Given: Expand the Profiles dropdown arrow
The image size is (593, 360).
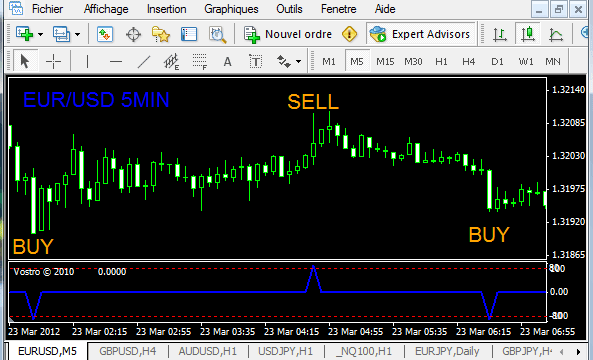Looking at the screenshot, I should 78,34.
